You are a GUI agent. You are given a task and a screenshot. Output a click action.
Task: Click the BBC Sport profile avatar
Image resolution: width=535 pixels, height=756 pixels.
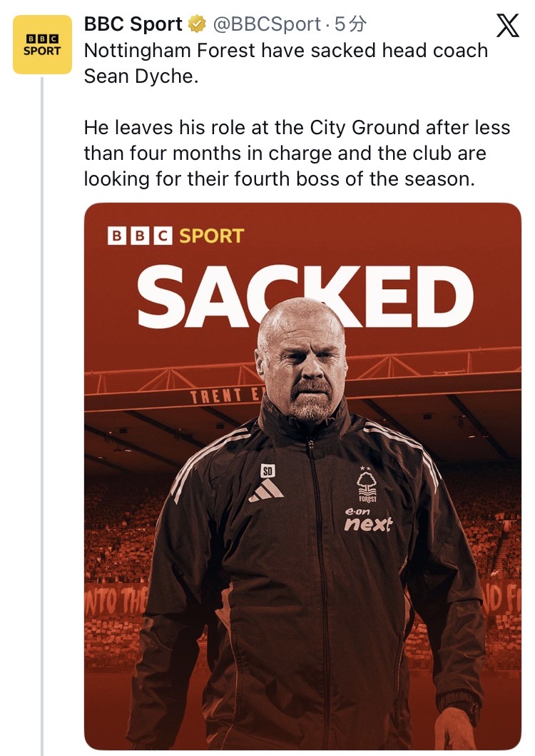tap(42, 44)
